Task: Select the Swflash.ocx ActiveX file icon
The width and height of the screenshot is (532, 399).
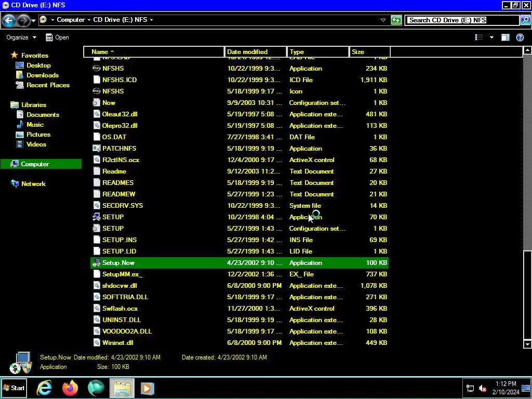Action: point(97,309)
